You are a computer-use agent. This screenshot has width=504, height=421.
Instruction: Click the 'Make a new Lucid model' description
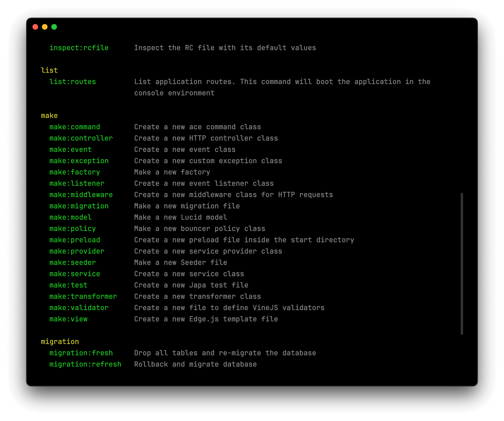(180, 217)
